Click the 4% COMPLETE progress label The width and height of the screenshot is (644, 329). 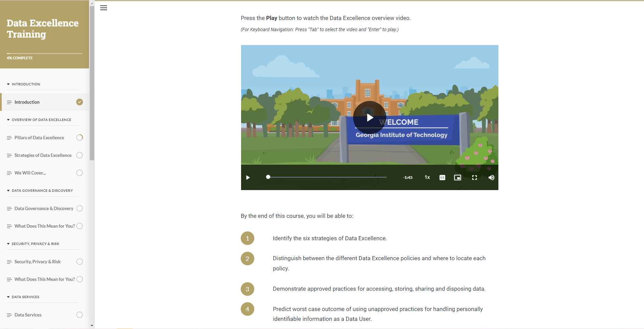point(20,58)
